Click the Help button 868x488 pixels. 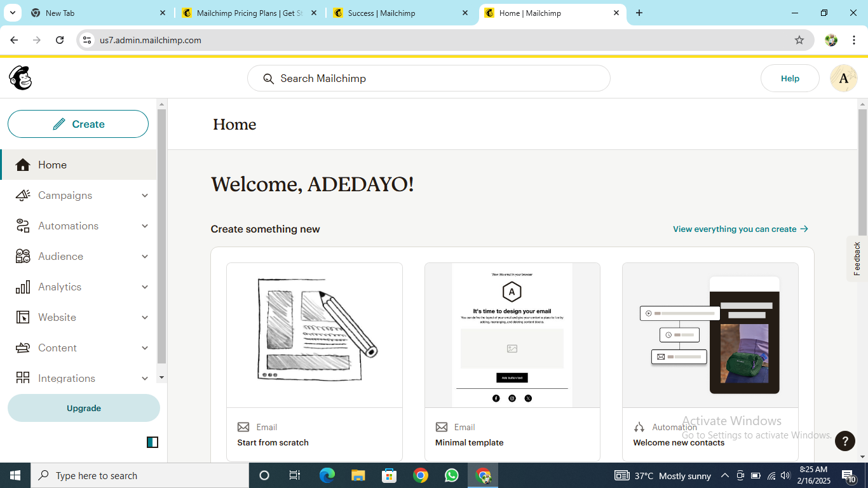pyautogui.click(x=790, y=78)
